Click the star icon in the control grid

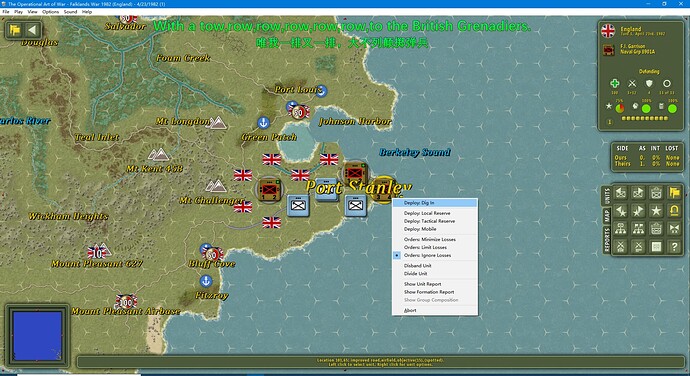click(x=656, y=211)
